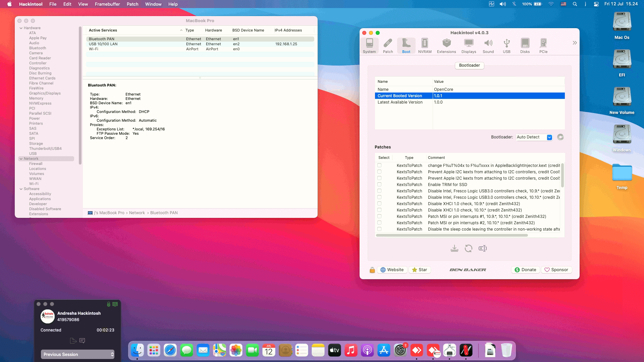This screenshot has width=644, height=362.
Task: Check the AppleBacklightInjector patch checkbox
Action: [379, 165]
